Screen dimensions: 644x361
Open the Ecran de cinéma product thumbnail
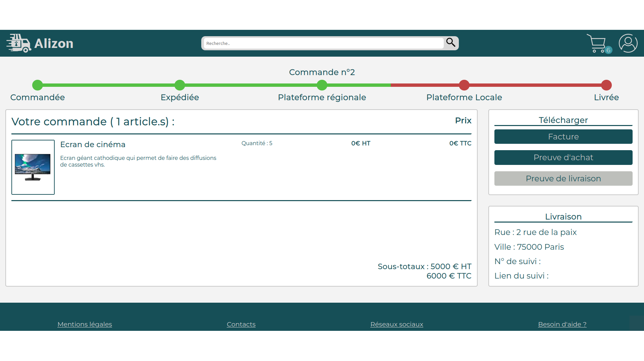pos(33,167)
